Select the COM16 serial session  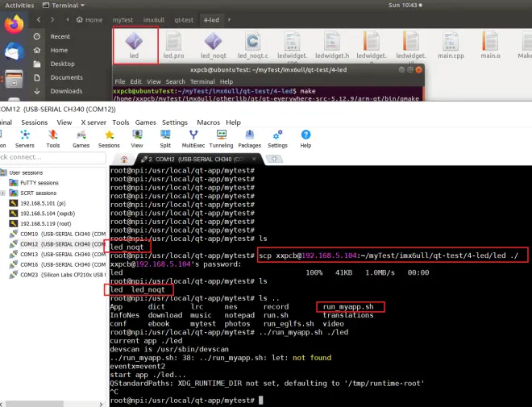click(x=57, y=264)
